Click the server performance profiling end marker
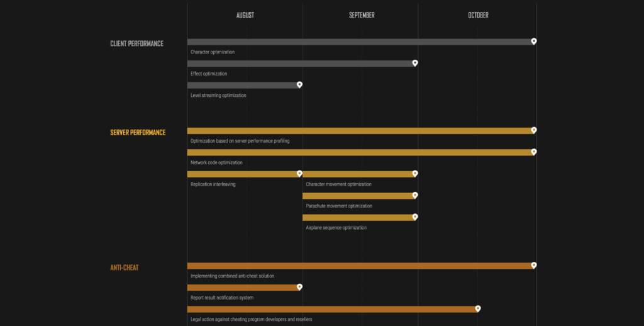Screen dimensions: 644x326 click(534, 130)
